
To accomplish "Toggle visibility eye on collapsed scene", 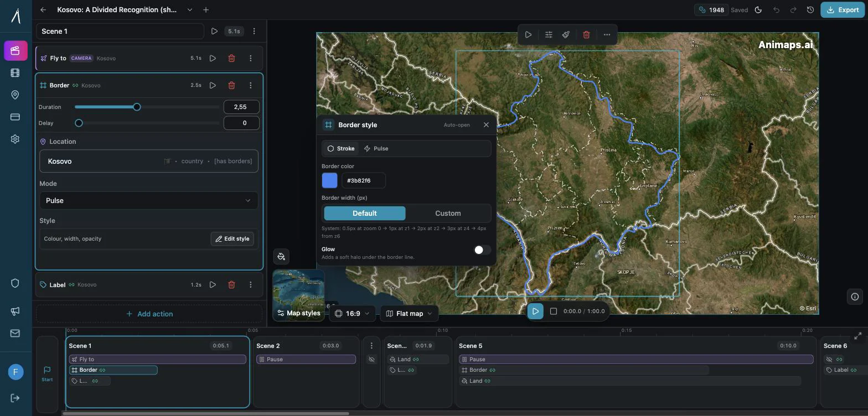I will 371,359.
